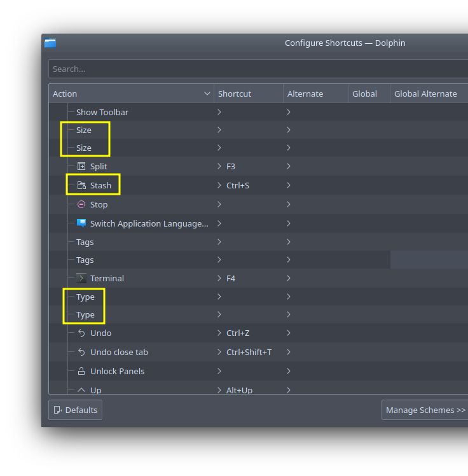Screen dimensions: 468x476
Task: Expand the F4 shortcut for Terminal
Action: (x=219, y=278)
